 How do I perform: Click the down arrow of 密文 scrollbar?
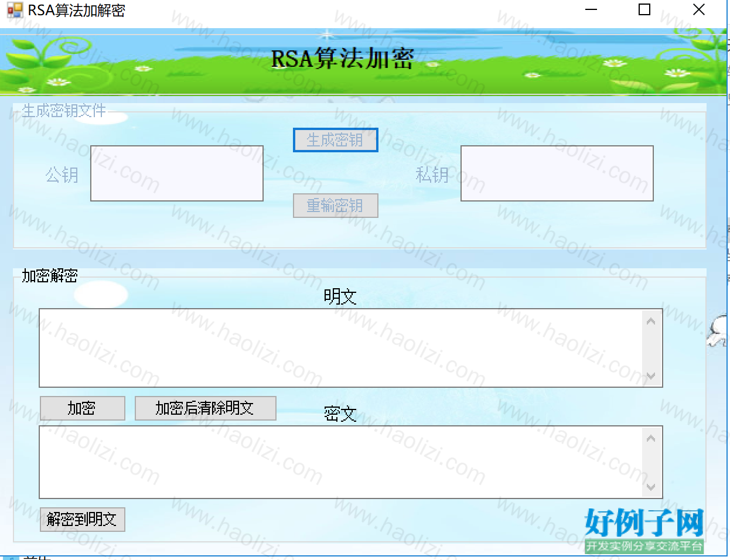click(x=651, y=487)
